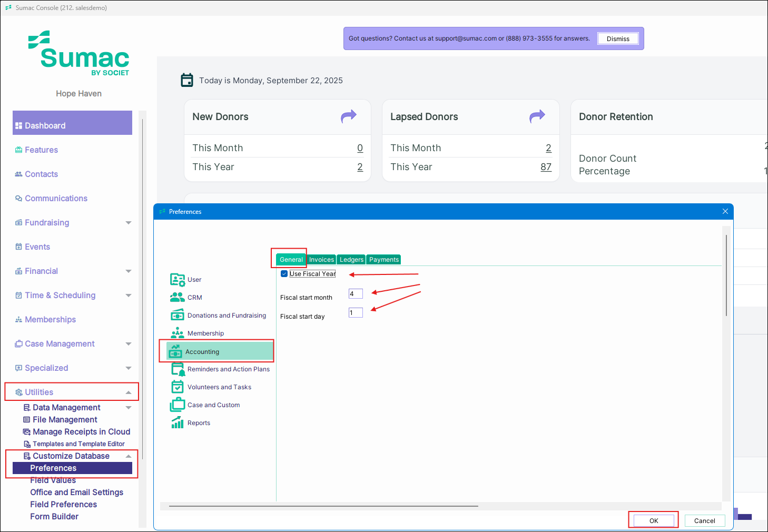The width and height of the screenshot is (768, 532).
Task: Click the Fiscal start month field
Action: [356, 294]
